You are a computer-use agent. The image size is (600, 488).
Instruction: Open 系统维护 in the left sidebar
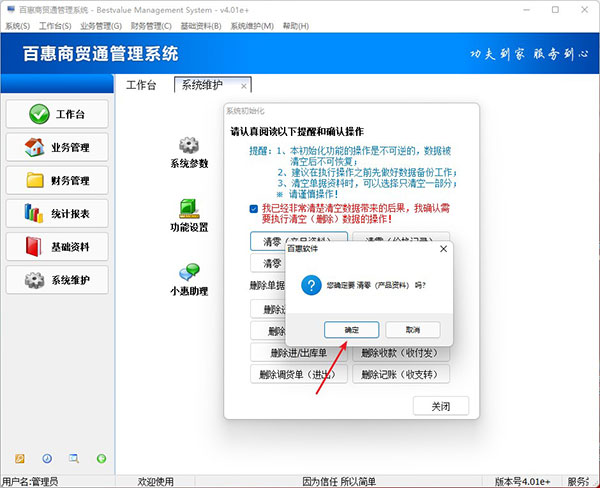pyautogui.click(x=57, y=280)
